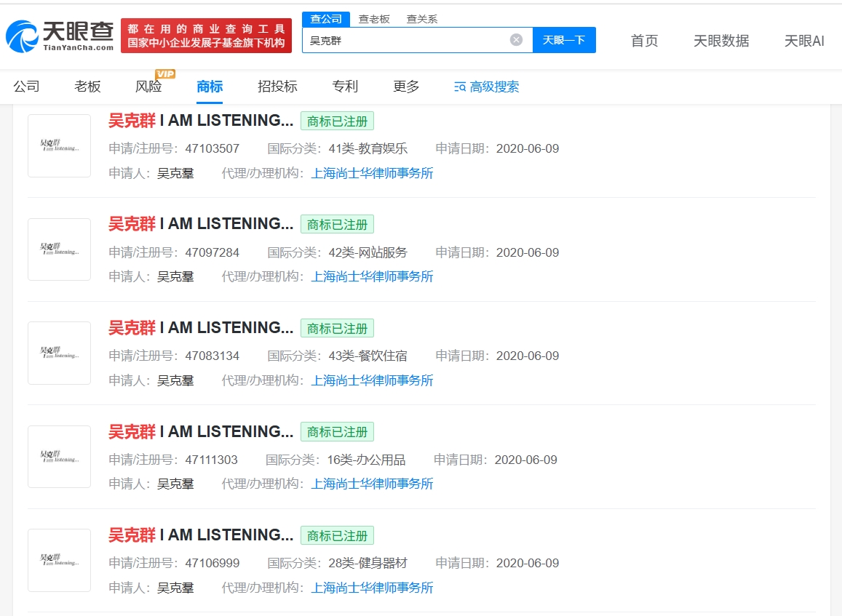The height and width of the screenshot is (616, 842).
Task: Click the 42类-网站服务 classification text
Action: coord(368,252)
